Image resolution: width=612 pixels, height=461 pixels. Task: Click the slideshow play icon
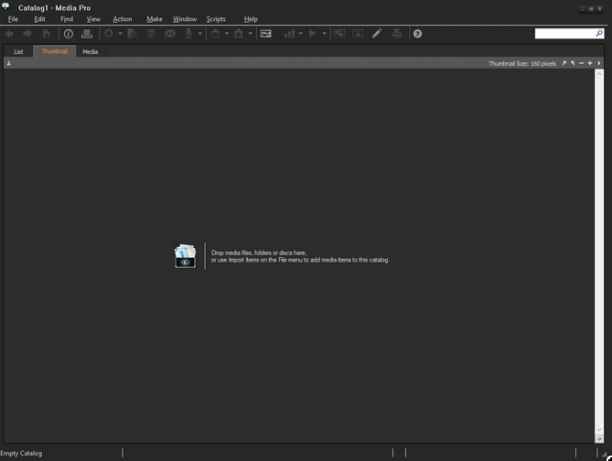pyautogui.click(x=312, y=34)
